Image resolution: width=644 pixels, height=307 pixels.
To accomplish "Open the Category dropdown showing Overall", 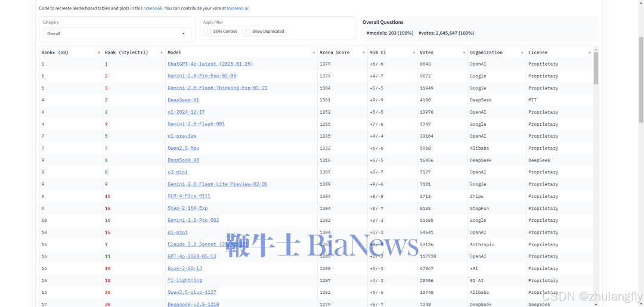I will [x=117, y=33].
